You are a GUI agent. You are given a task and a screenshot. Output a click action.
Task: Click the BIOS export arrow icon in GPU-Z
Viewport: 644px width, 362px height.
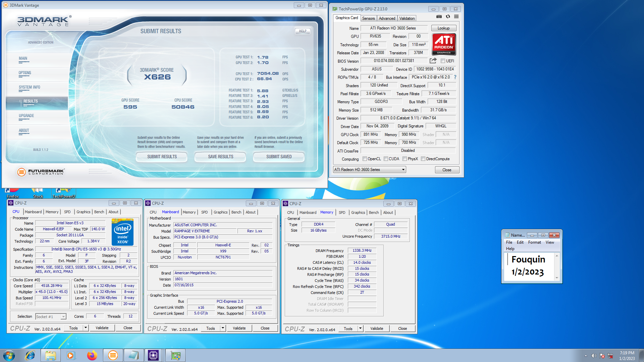pos(433,61)
